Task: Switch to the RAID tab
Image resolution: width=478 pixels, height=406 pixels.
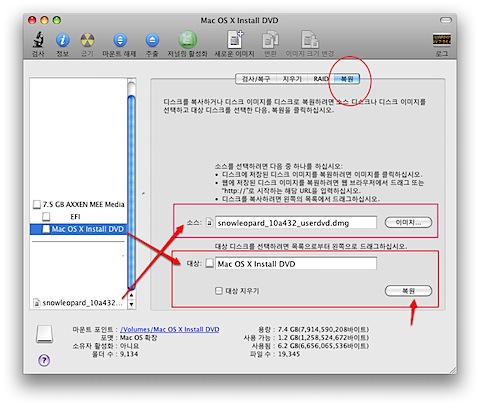Action: 321,79
